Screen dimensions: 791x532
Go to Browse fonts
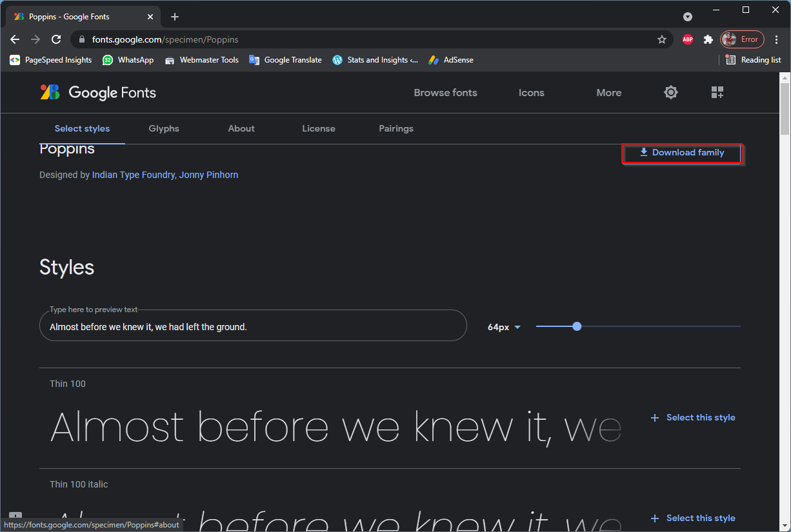pos(446,93)
